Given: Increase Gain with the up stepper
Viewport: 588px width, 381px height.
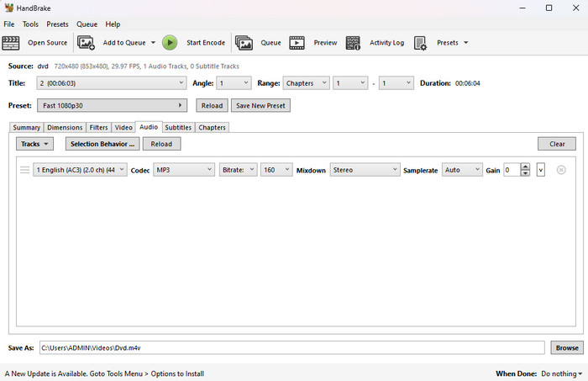Looking at the screenshot, I should pyautogui.click(x=525, y=167).
